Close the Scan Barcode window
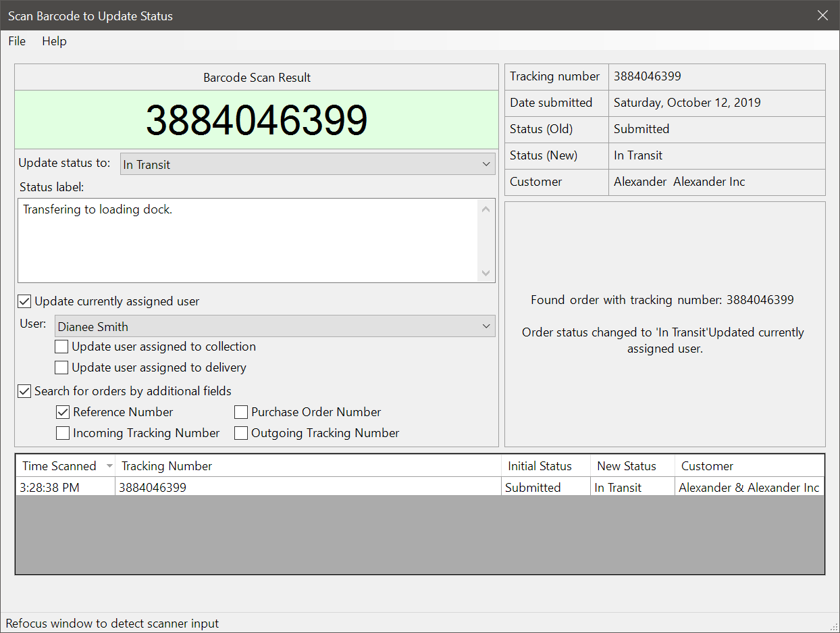840x633 pixels. click(x=822, y=16)
